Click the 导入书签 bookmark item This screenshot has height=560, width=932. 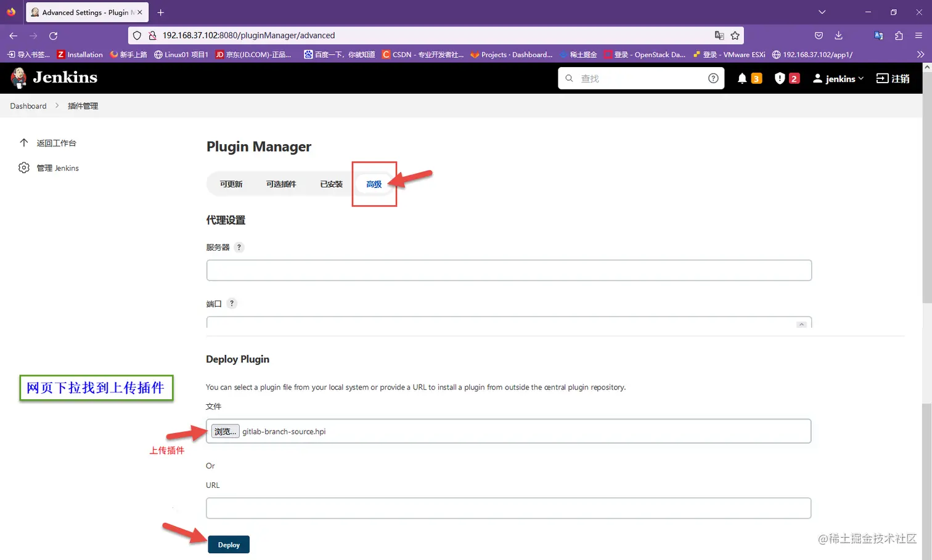[28, 54]
